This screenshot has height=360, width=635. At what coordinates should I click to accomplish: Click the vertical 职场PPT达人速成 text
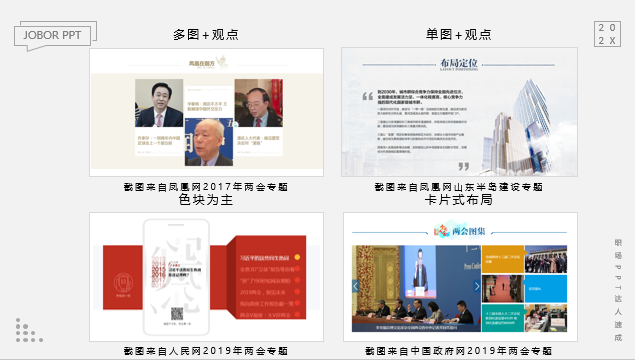[618, 290]
